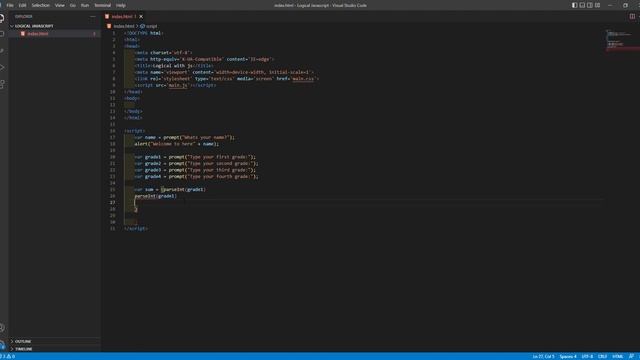Open the Search view in activity bar
Viewport: 640px width, 360px height.
pyautogui.click(x=2, y=34)
